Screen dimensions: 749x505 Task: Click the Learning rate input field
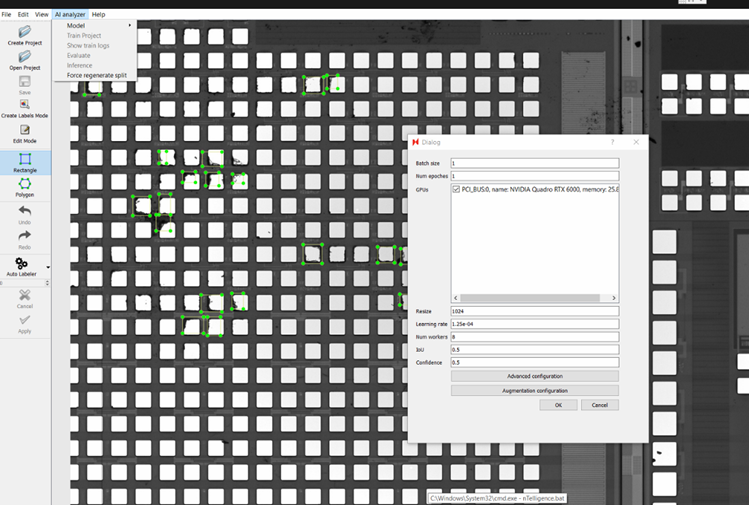coord(534,324)
